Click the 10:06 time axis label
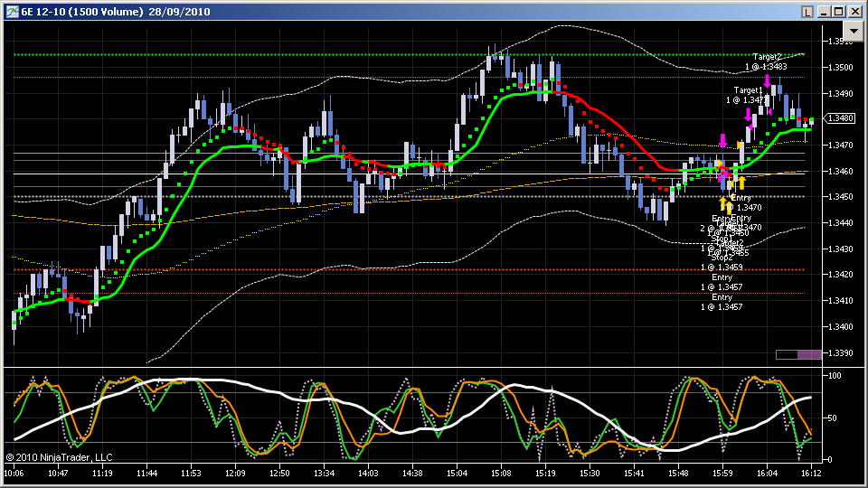The width and height of the screenshot is (868, 488). 14,473
